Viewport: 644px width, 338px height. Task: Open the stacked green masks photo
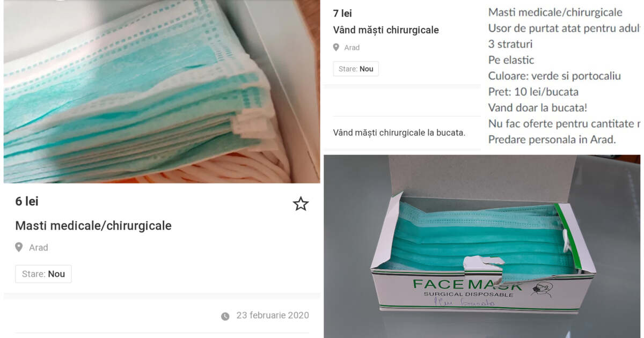pos(162,92)
